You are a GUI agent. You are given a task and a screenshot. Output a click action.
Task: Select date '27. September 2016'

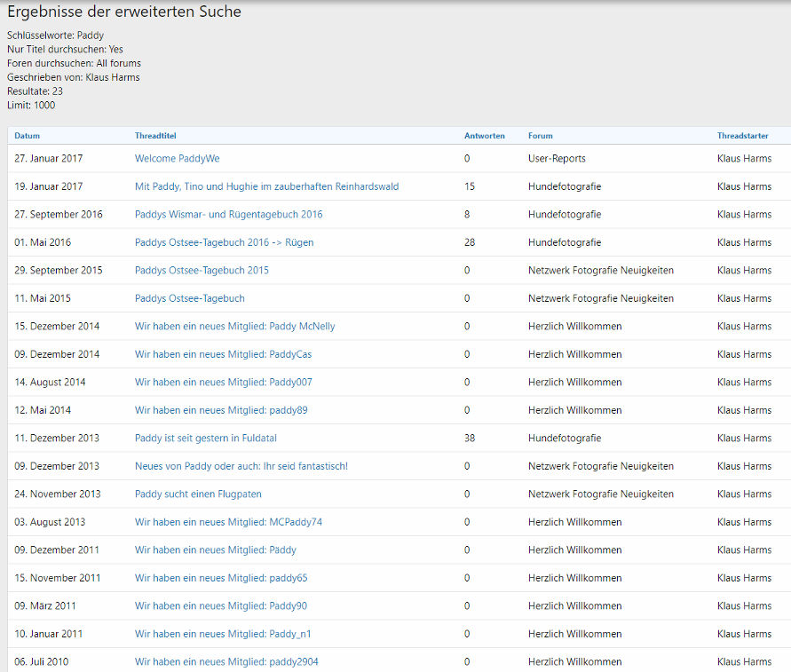pos(59,215)
